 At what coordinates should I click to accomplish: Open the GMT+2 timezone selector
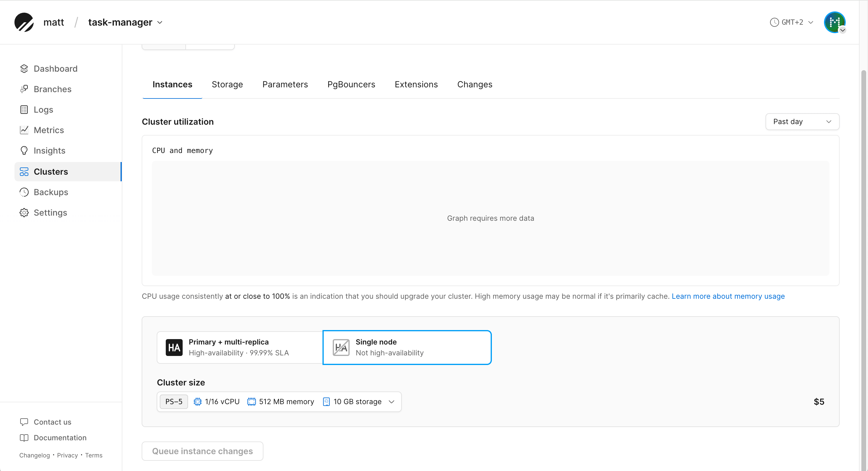coord(791,22)
